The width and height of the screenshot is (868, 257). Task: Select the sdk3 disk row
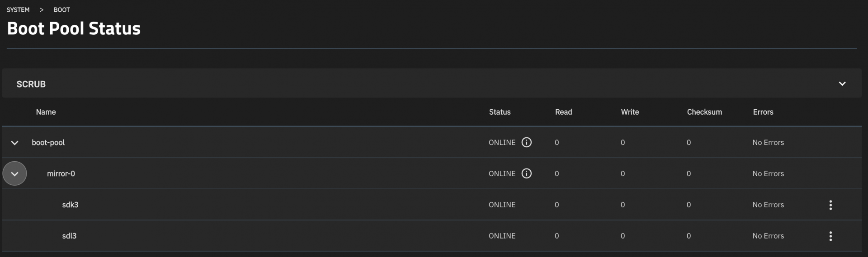pyautogui.click(x=70, y=205)
